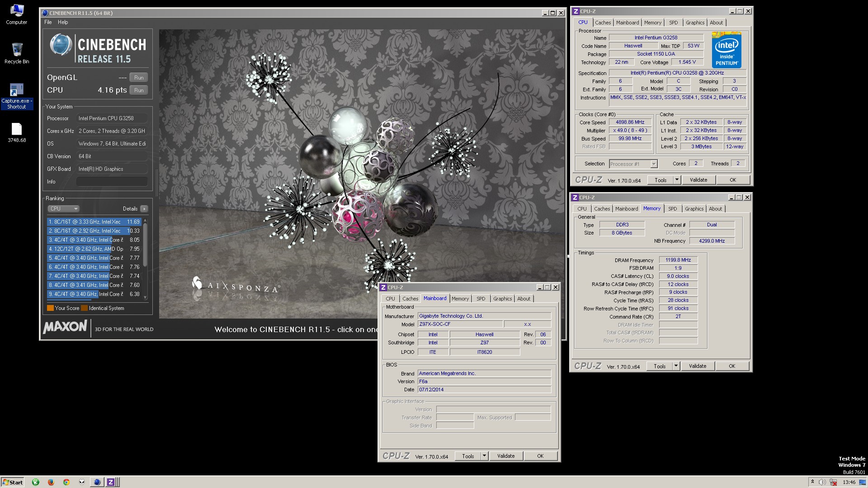Screen dimensions: 868x488
Task: Click the top CPU-Z window title icon
Action: (x=576, y=11)
